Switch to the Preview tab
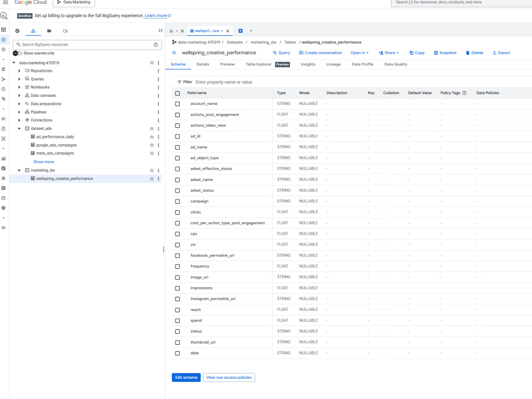The width and height of the screenshot is (532, 399). click(x=227, y=64)
